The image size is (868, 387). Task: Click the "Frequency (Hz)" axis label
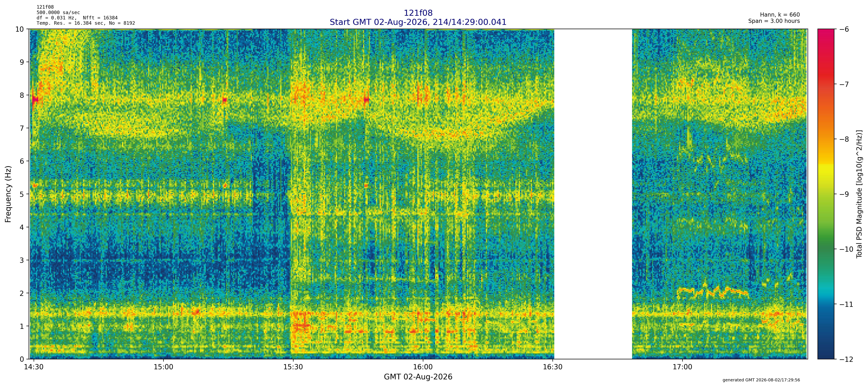click(8, 194)
